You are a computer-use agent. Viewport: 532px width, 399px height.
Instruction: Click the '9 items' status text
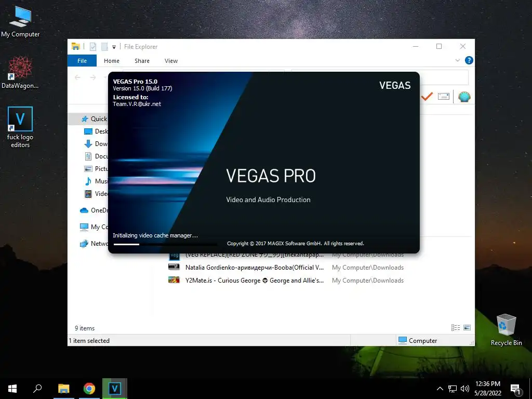[x=85, y=328]
